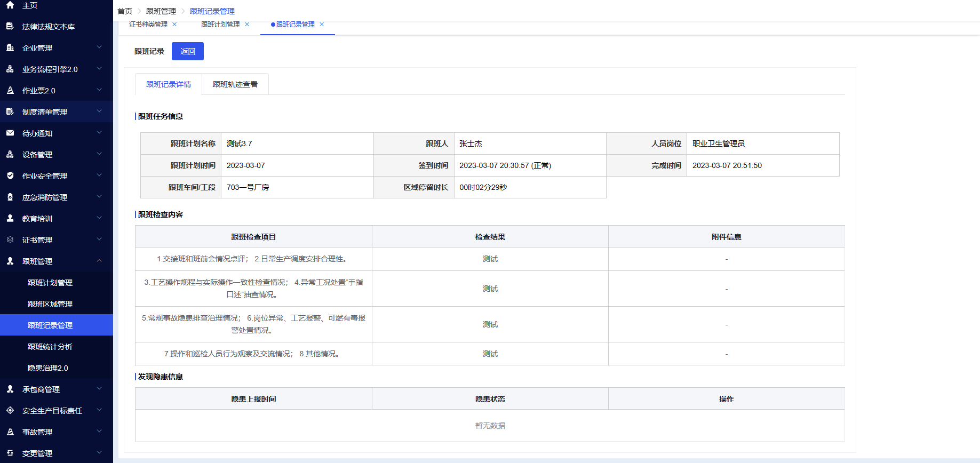Expand the 设备管理 chevron
The width and height of the screenshot is (980, 463).
99,154
